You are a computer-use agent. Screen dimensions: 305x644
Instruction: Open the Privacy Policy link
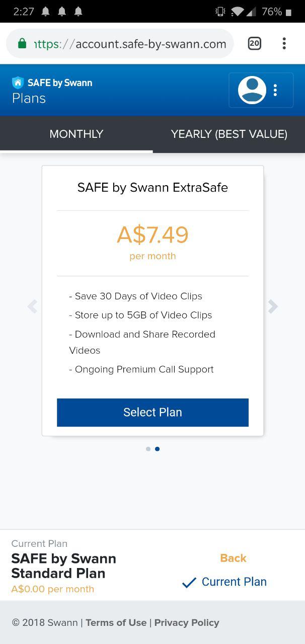[187, 622]
